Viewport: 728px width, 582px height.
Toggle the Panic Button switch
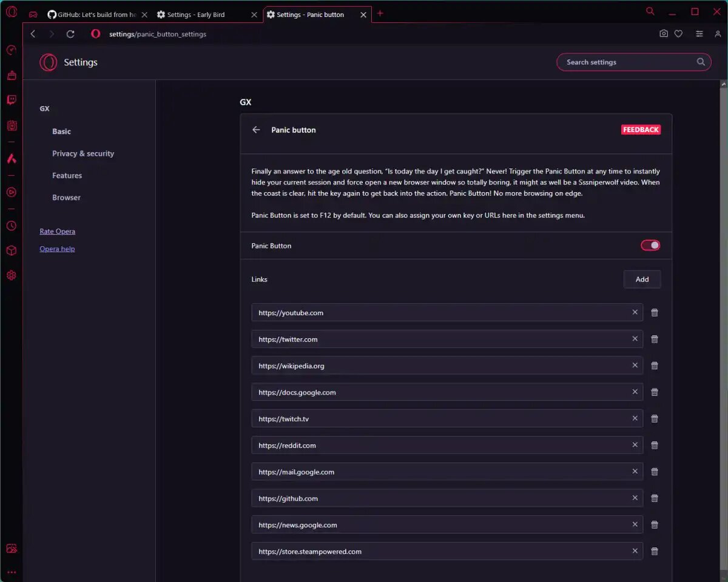click(x=650, y=246)
